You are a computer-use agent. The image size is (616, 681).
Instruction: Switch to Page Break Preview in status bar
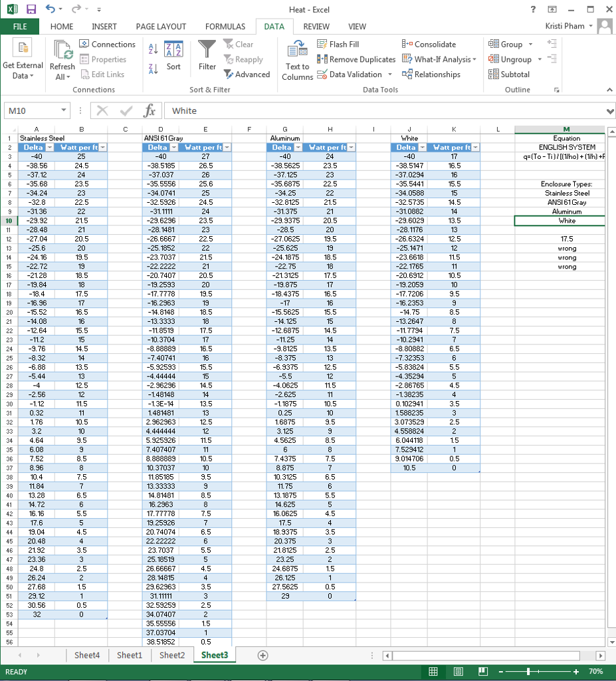[x=483, y=671]
